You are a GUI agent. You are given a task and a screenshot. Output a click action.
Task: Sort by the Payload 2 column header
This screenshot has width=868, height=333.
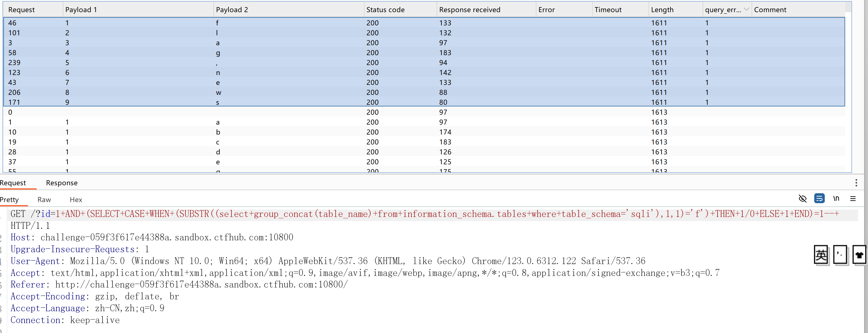click(289, 9)
